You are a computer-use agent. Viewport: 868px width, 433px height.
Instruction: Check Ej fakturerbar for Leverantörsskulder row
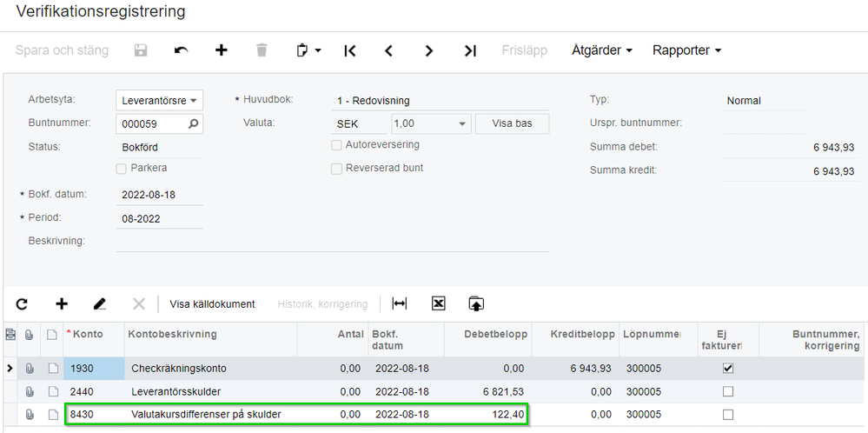(728, 391)
